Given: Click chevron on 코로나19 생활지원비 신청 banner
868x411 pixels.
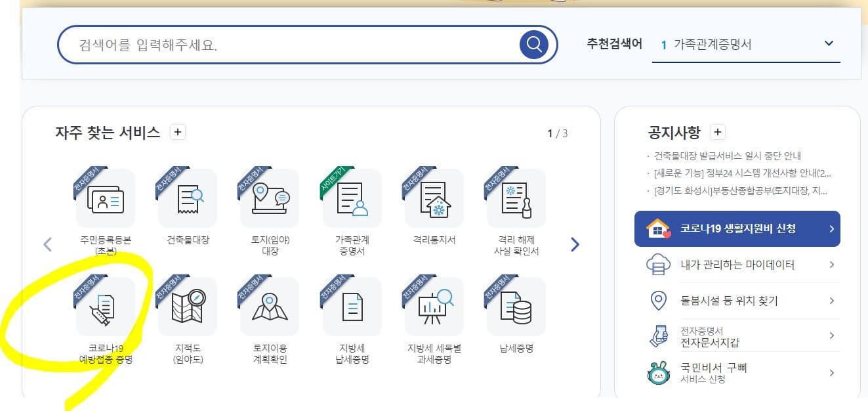Looking at the screenshot, I should point(831,229).
